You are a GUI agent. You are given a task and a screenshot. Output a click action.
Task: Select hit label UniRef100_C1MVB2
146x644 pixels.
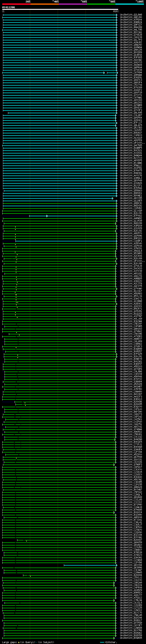coord(131,208)
